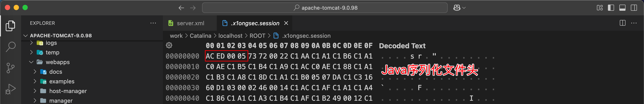The image size is (644, 104).
Task: Open the Explorer view in activity bar
Action: 11,26
